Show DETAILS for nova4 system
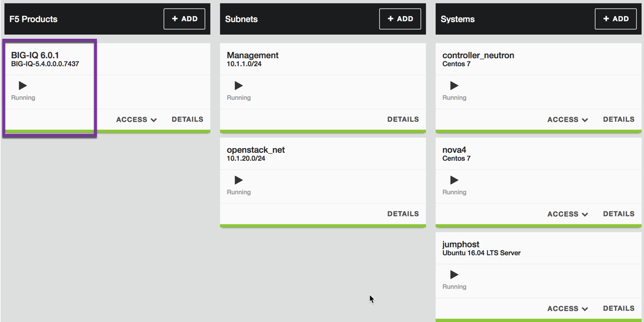644x322 pixels. pos(618,214)
